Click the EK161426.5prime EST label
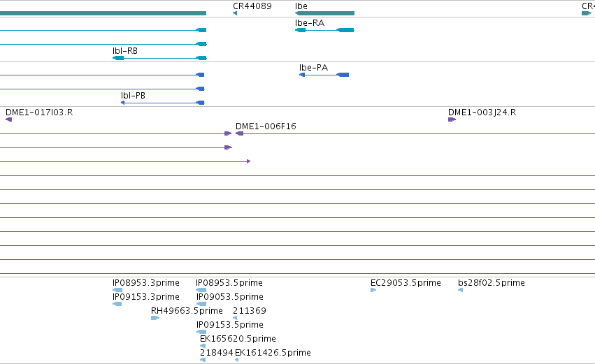Screen dimensions: 595x364 pyautogui.click(x=273, y=353)
